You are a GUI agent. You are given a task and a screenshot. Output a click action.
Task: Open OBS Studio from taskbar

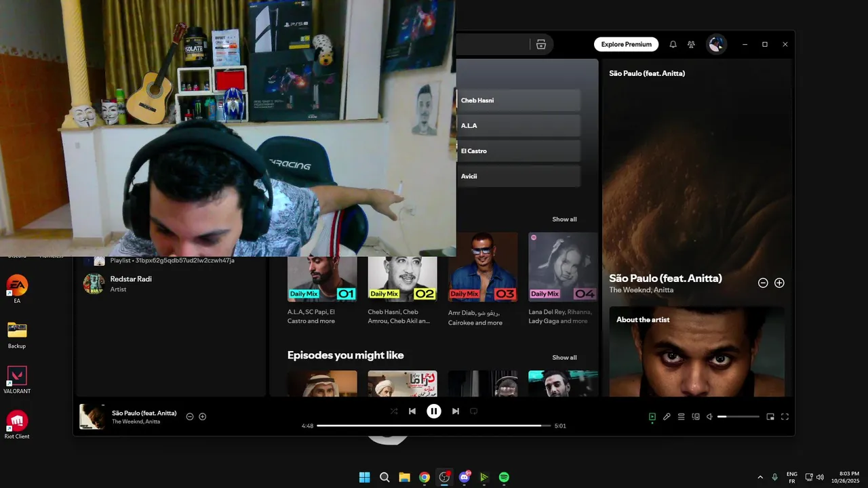(x=444, y=477)
